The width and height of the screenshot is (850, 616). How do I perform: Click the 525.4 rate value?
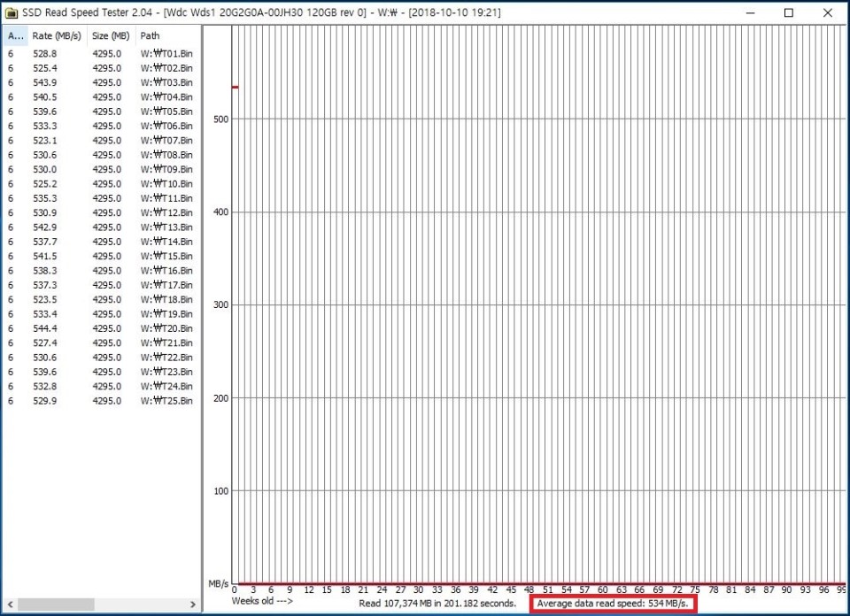(x=44, y=68)
